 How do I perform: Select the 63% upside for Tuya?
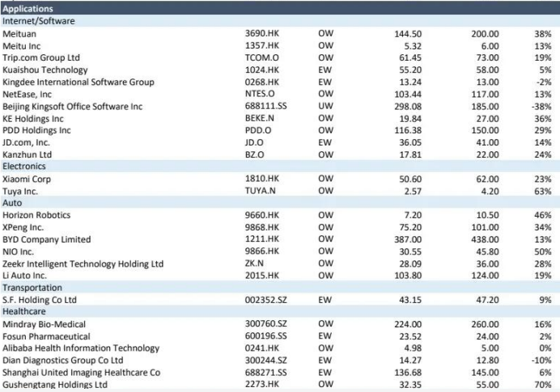tap(543, 192)
